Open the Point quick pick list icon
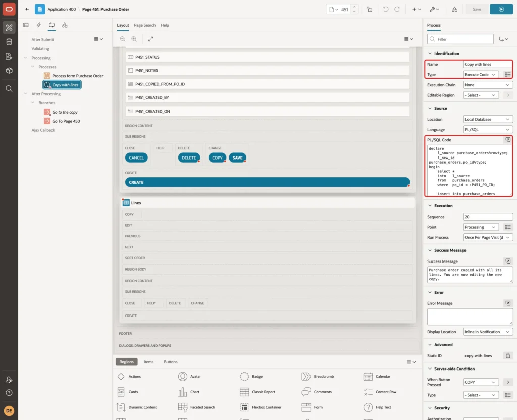Screen dimensions: 517x420 coord(508,227)
